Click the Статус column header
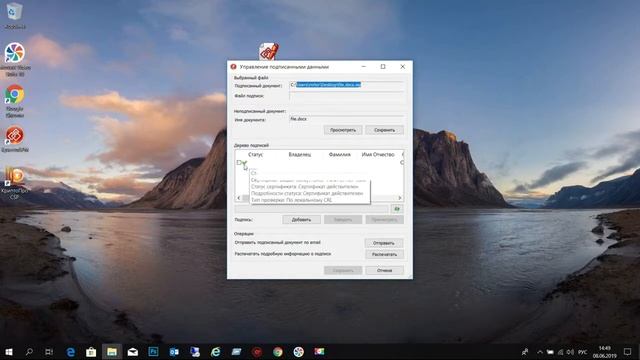 (256, 154)
